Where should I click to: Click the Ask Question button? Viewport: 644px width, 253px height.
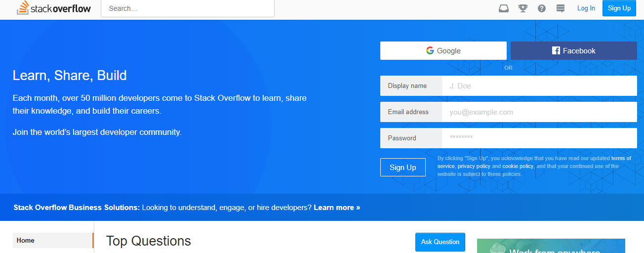coord(440,242)
